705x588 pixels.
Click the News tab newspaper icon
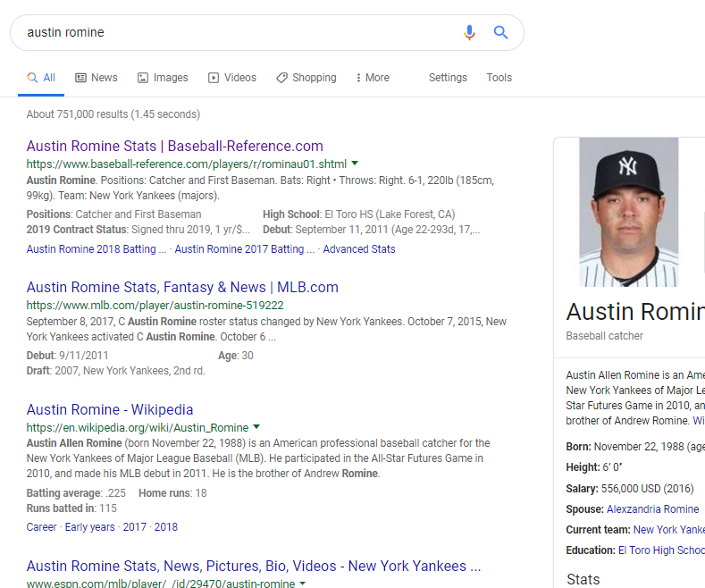coord(81,78)
